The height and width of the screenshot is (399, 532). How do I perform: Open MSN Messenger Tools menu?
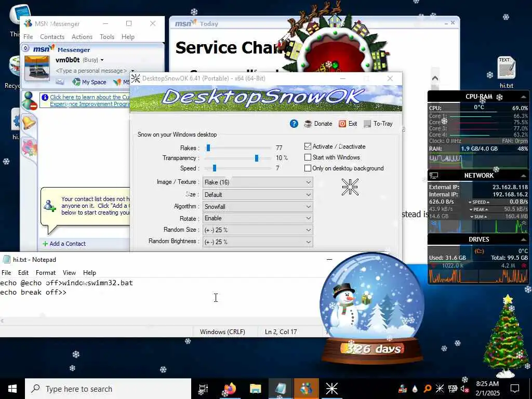pyautogui.click(x=107, y=37)
